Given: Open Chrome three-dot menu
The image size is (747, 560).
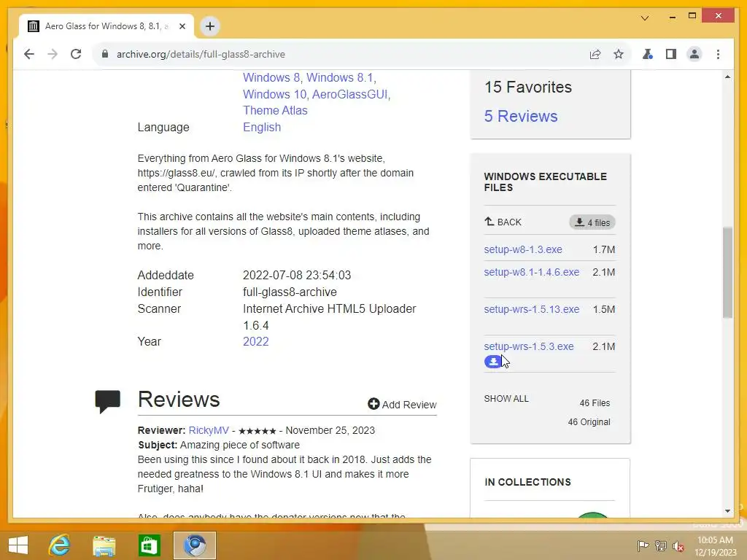Looking at the screenshot, I should [718, 54].
